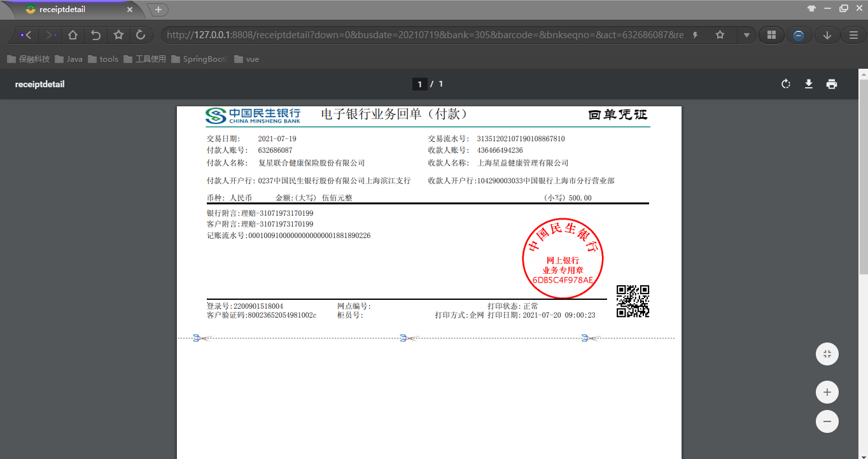This screenshot has height=459, width=868.
Task: Click transaction date 2021-07-19
Action: click(277, 139)
